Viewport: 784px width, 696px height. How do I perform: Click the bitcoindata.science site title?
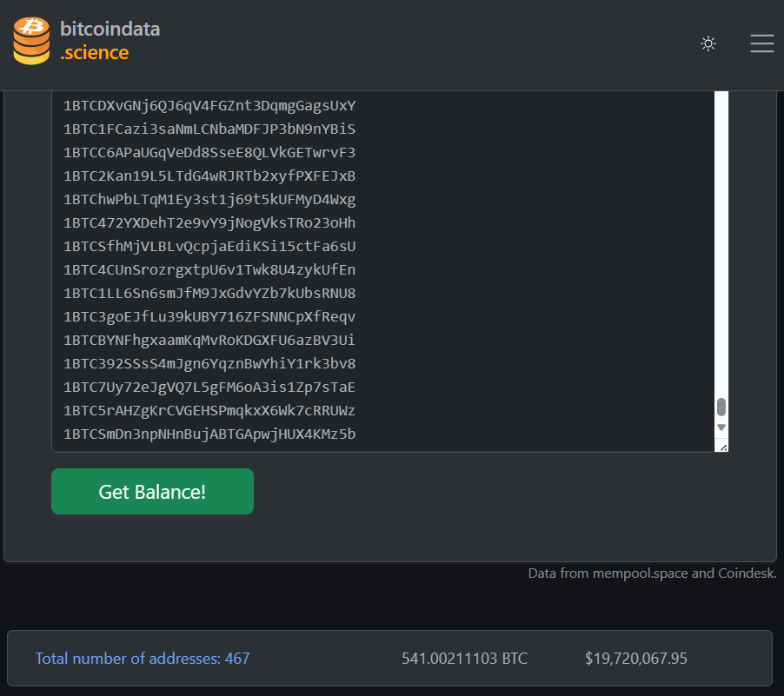click(x=110, y=41)
